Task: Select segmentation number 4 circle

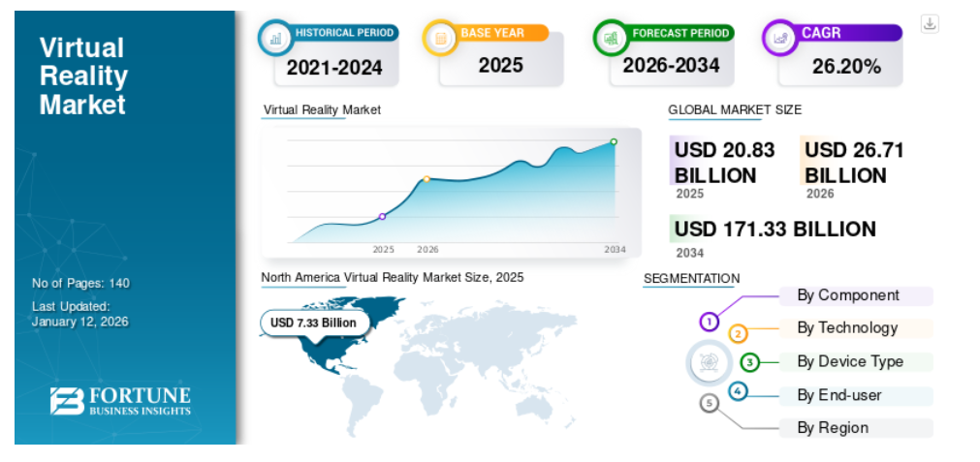Action: [738, 391]
